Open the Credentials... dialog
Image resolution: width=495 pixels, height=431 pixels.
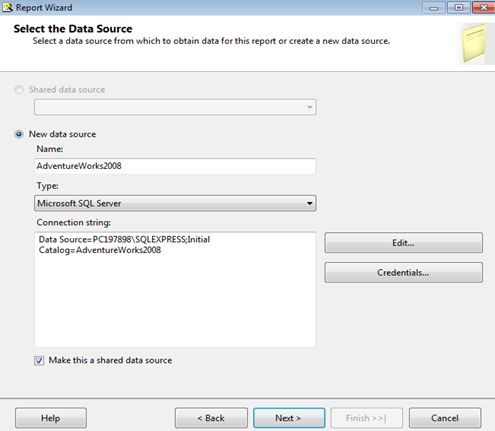click(x=403, y=272)
